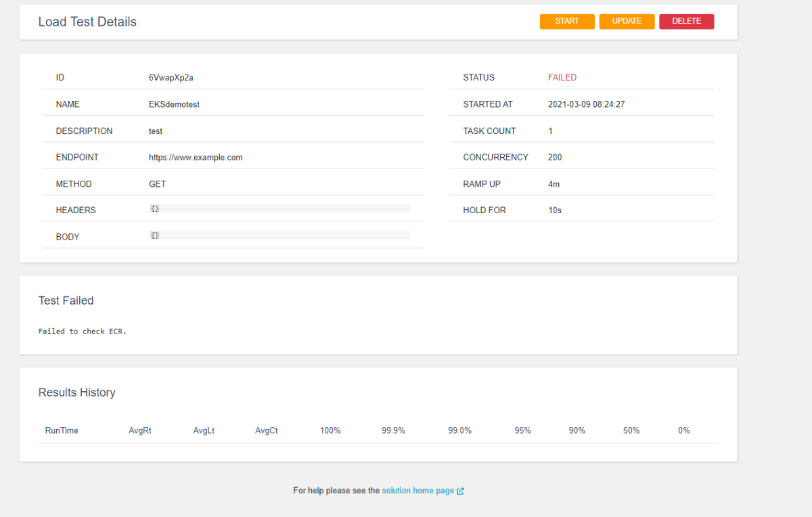Click the 'Failed to check ECR.' message
This screenshot has height=517, width=812.
coord(83,332)
